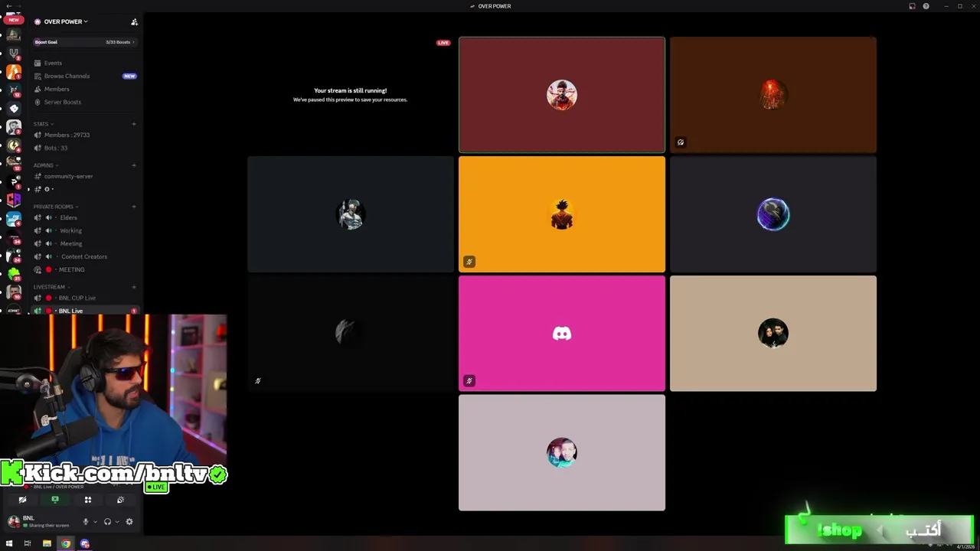Screen dimensions: 980x551
Task: Focus the light gray bottom participant tile
Action: point(562,453)
